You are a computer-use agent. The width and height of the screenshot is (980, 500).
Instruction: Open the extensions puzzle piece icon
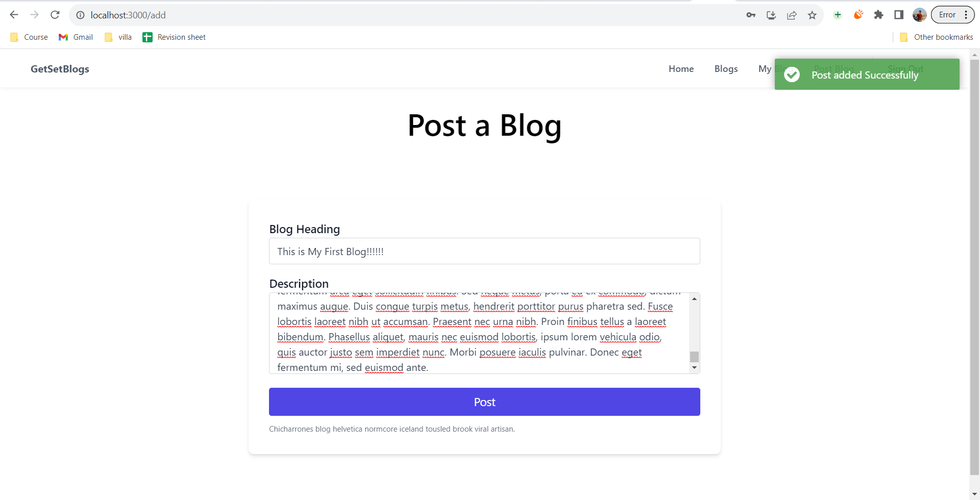(x=878, y=15)
